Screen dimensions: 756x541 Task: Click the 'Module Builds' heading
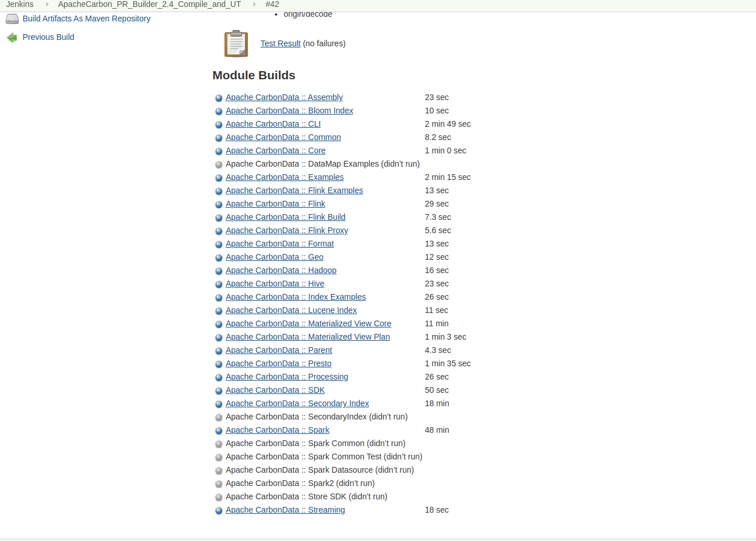click(x=254, y=75)
